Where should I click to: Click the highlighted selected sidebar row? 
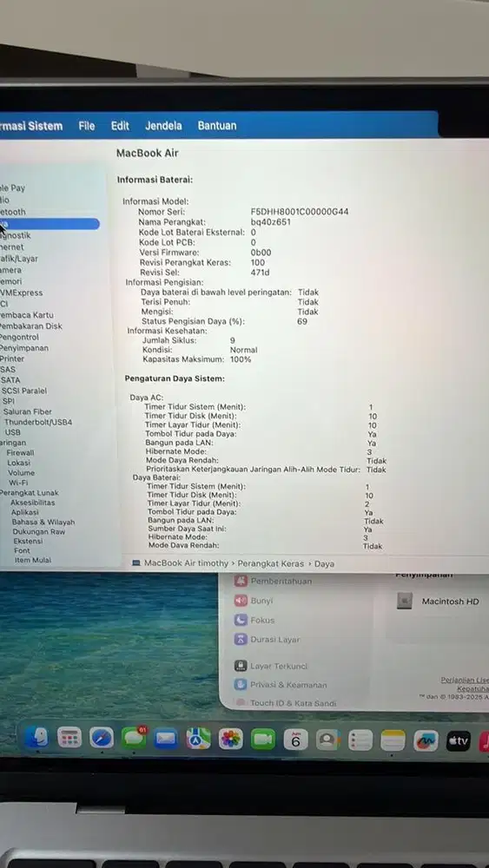(50, 224)
